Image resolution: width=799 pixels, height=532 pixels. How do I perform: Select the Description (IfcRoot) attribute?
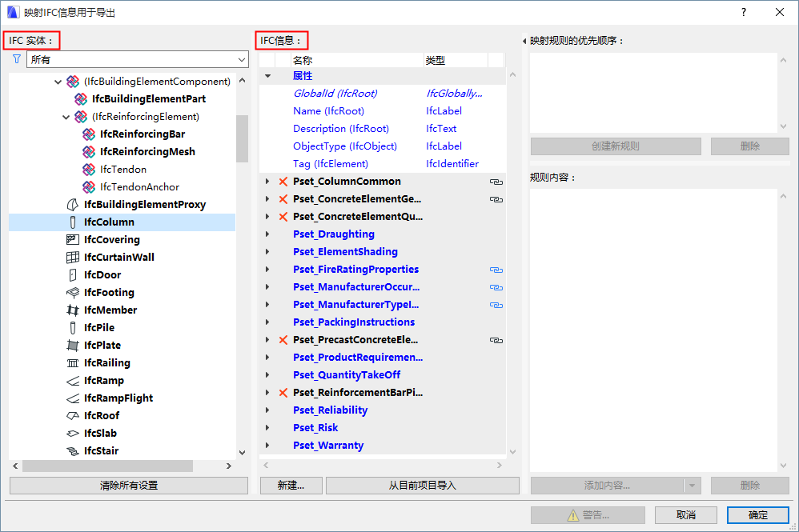click(x=341, y=129)
